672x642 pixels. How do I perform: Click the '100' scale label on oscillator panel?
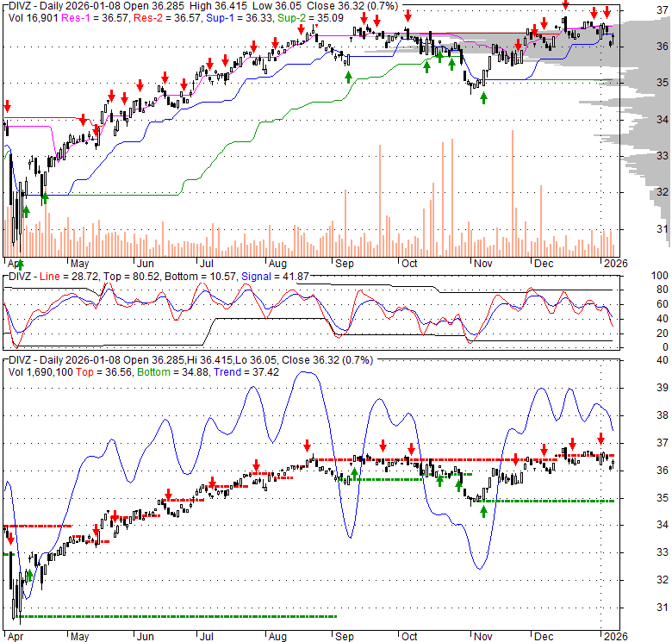660,276
